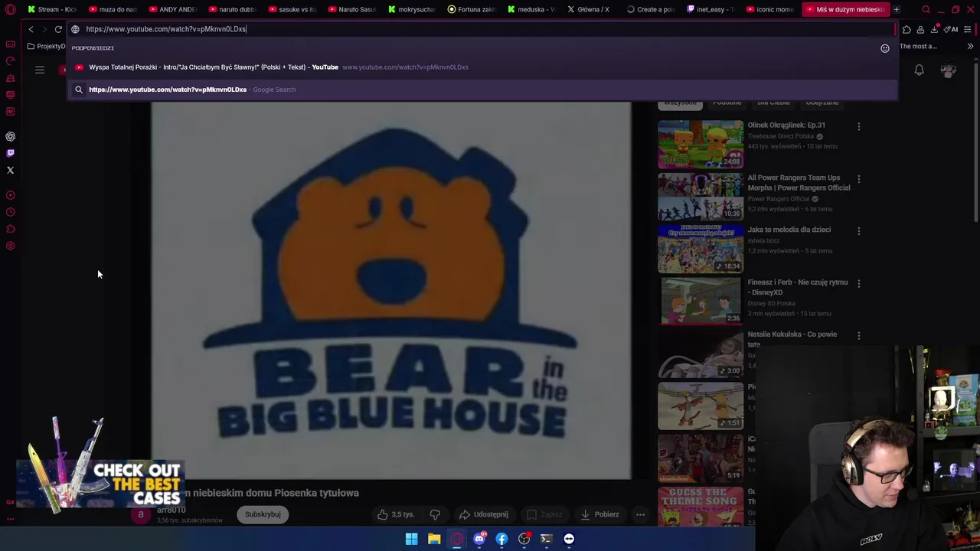
Task: Open File Explorer from the taskbar
Action: tap(434, 539)
